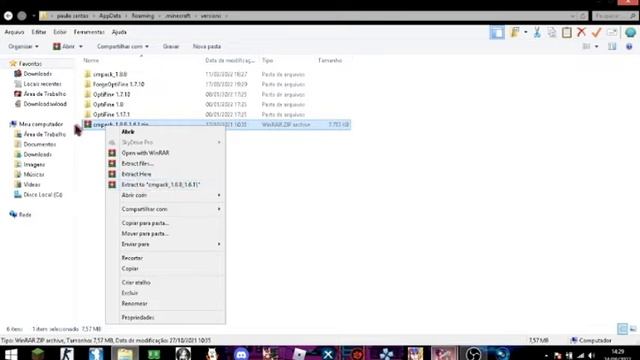Select Meu computador in the sidebar

click(x=41, y=124)
